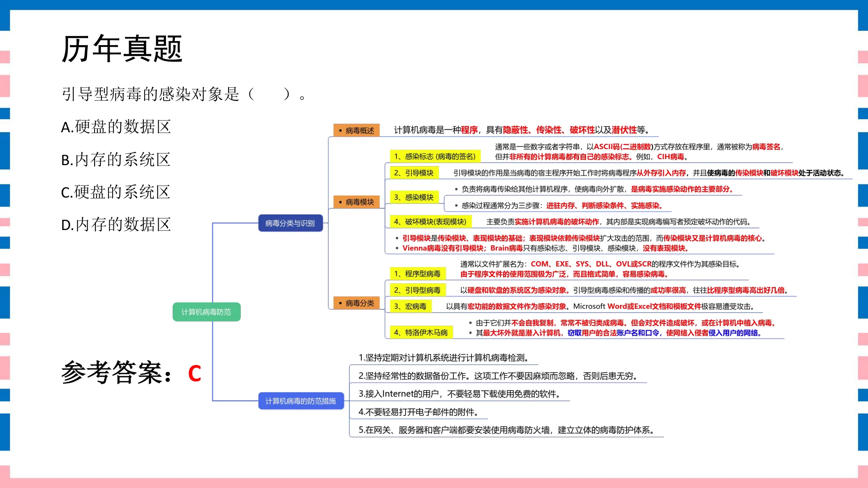Click the green 计算机病毒防范 root node

(206, 312)
